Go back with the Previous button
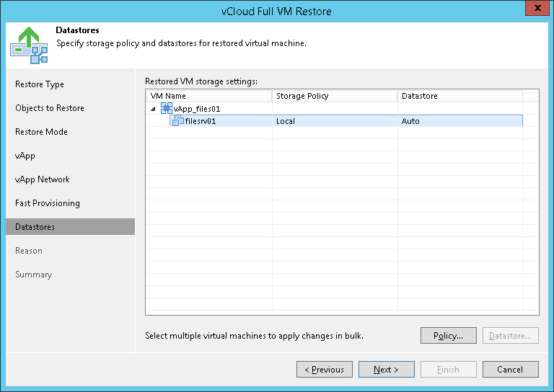The image size is (554, 392). pos(325,370)
